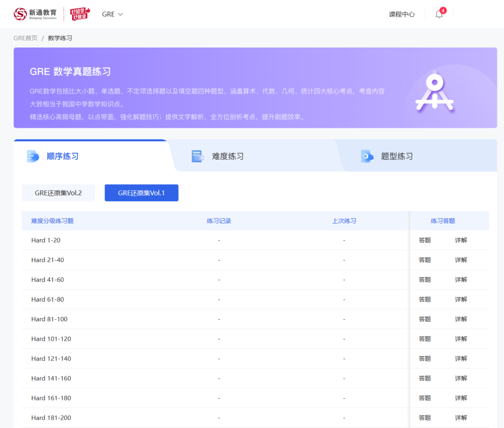Select the Hard 101-120 row label

[x=51, y=339]
